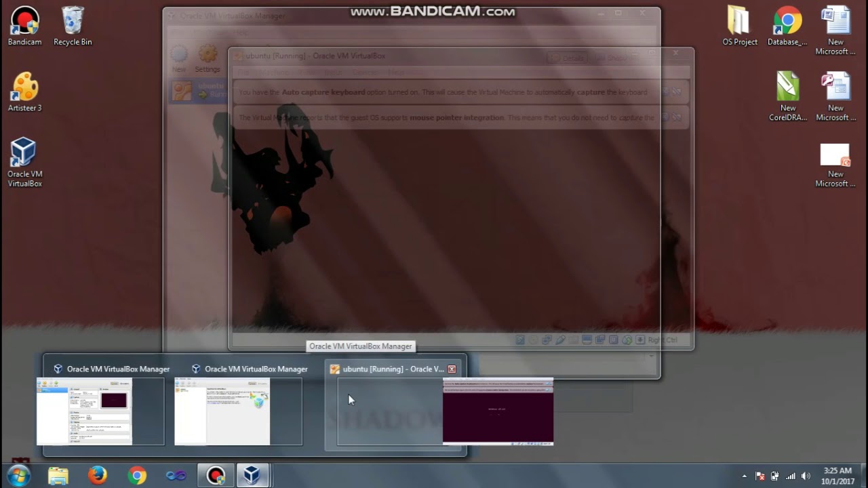Open the blue infinity app on taskbar
Viewport: 868px width, 488px height.
pos(176,476)
